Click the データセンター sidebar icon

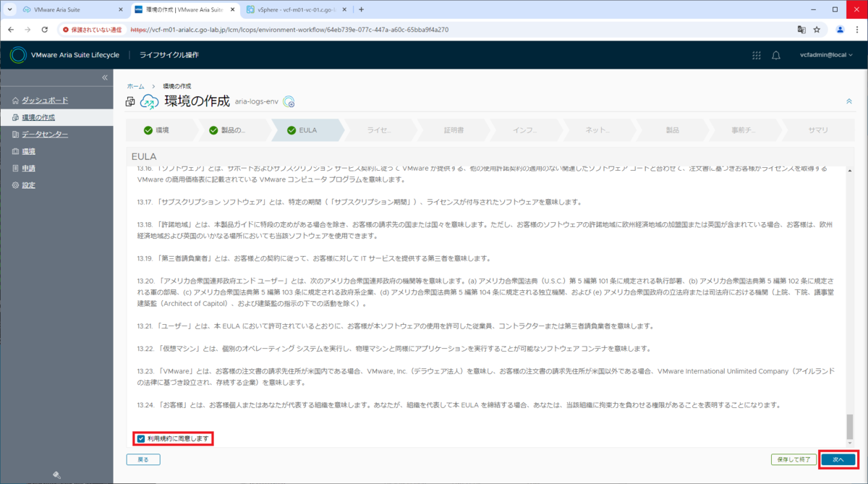(15, 135)
